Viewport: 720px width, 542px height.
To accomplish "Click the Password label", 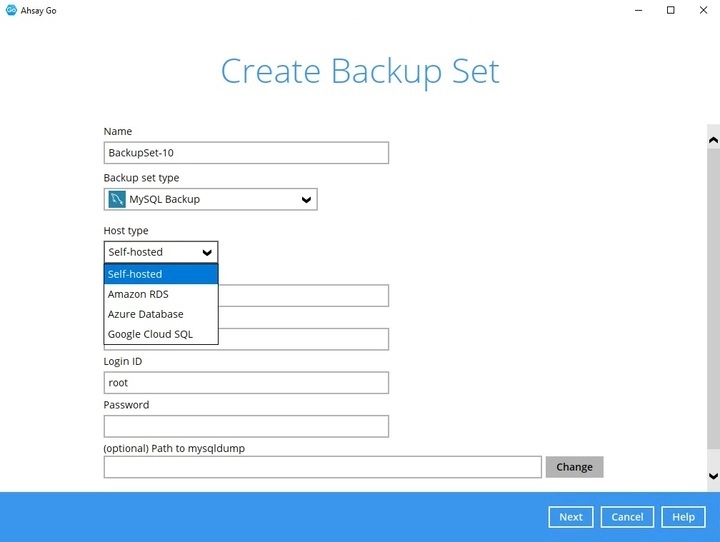I will coord(126,405).
